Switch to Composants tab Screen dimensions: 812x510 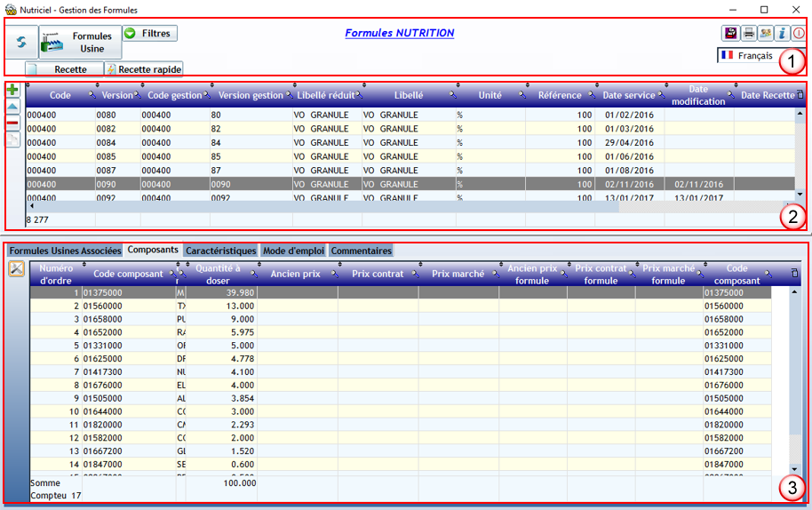tap(153, 250)
